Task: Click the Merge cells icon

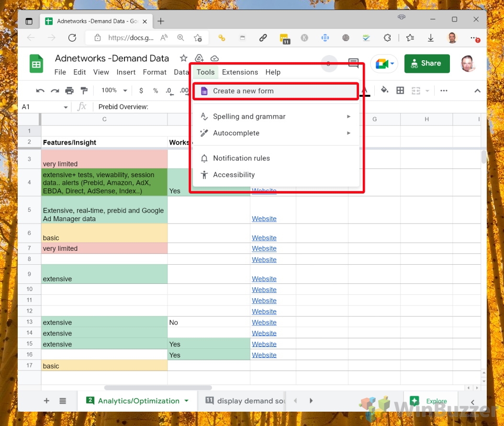Action: (416, 90)
